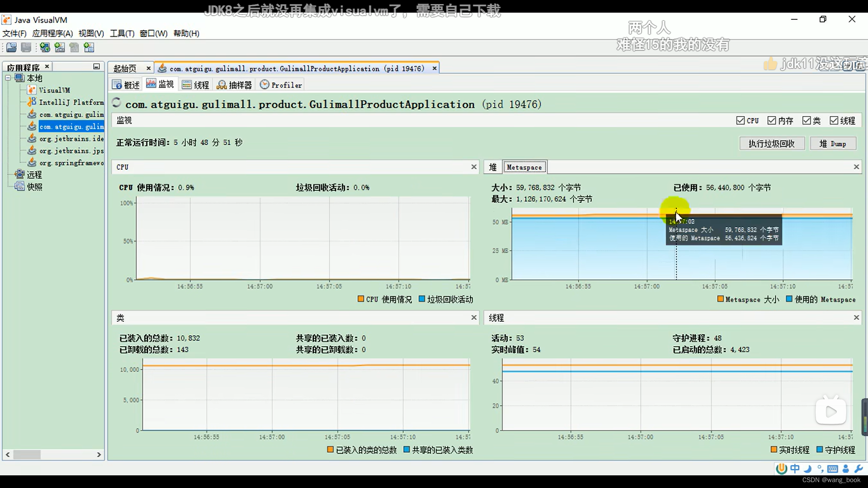Select highlighted com.atguigu.gulim application entry
868x488 pixels.
(x=71, y=127)
